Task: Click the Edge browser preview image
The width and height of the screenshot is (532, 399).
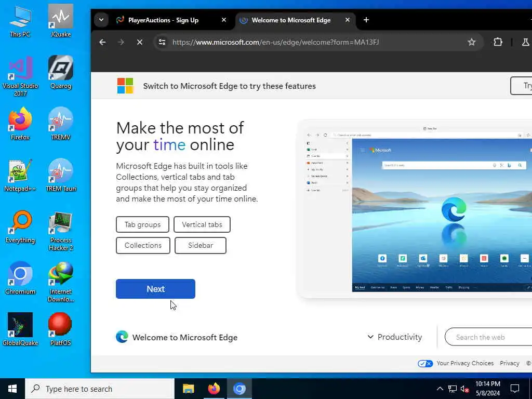Action: pyautogui.click(x=416, y=209)
